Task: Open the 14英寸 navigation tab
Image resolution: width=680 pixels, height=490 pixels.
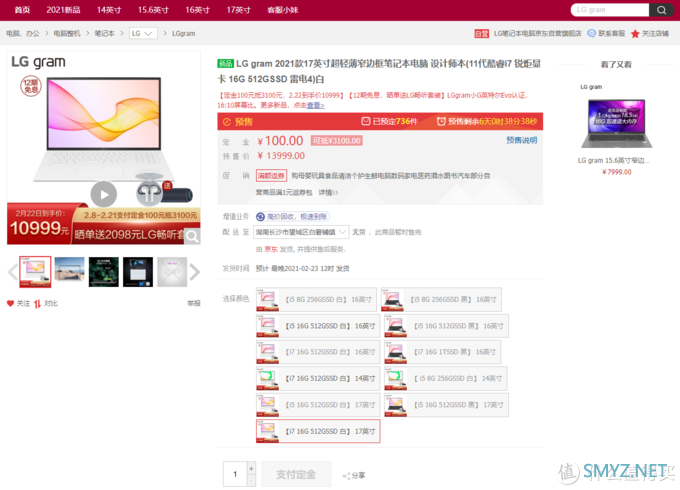Action: 109,10
